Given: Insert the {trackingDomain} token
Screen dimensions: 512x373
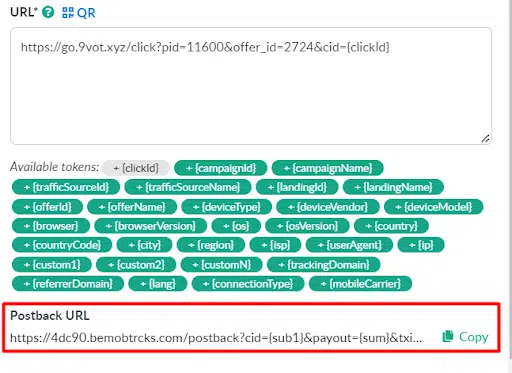Looking at the screenshot, I should (x=324, y=265).
